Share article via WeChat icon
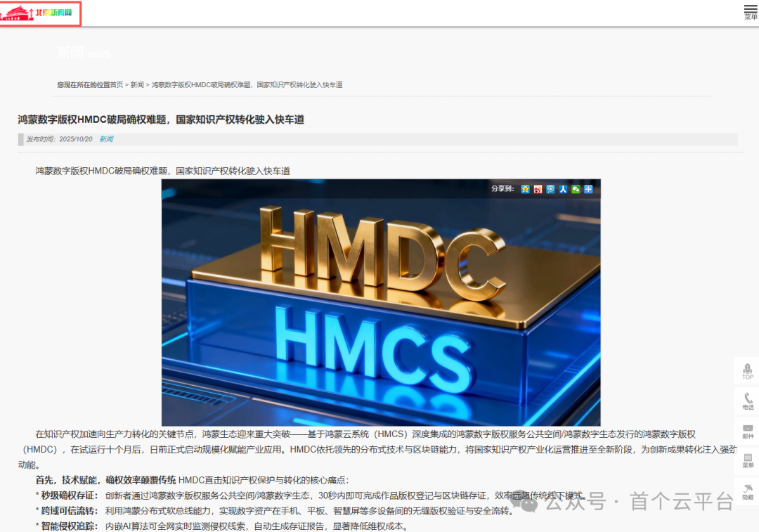The height and width of the screenshot is (532, 759). pyautogui.click(x=576, y=189)
